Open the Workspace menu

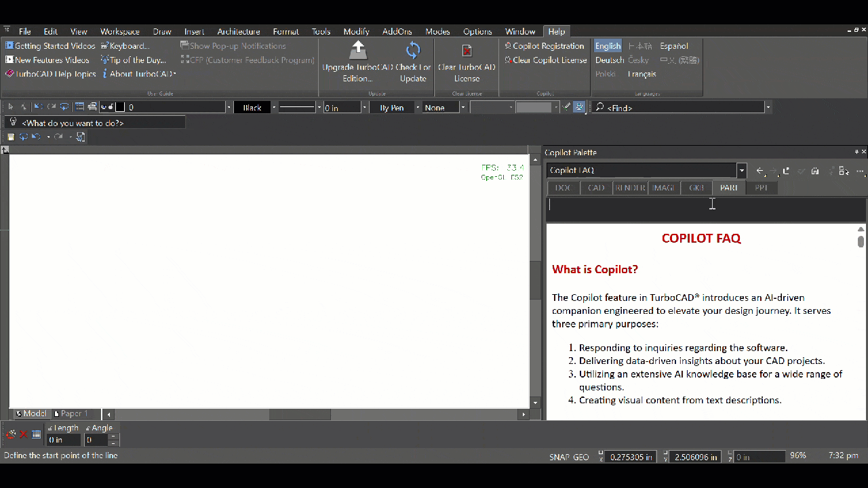[x=120, y=31]
